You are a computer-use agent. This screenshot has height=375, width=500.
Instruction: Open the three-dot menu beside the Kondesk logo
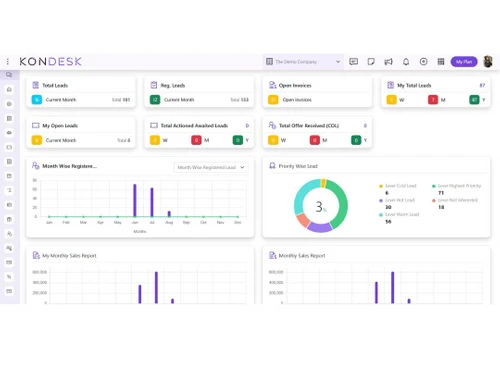pos(8,62)
